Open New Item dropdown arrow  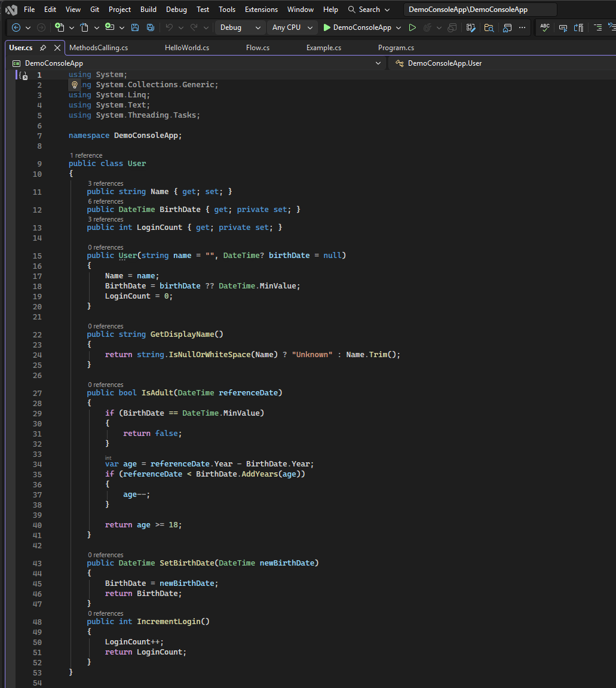coord(72,27)
